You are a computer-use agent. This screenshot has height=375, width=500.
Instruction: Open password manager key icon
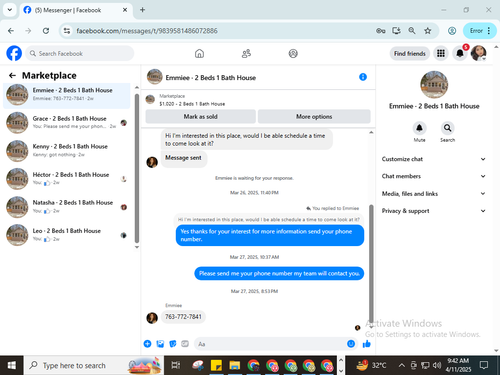coord(381,31)
